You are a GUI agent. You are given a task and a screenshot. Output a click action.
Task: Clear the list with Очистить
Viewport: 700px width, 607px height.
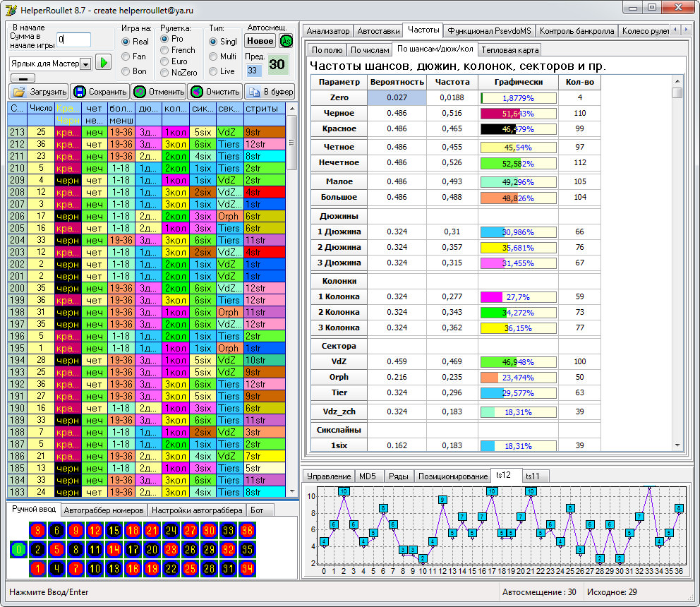[215, 92]
